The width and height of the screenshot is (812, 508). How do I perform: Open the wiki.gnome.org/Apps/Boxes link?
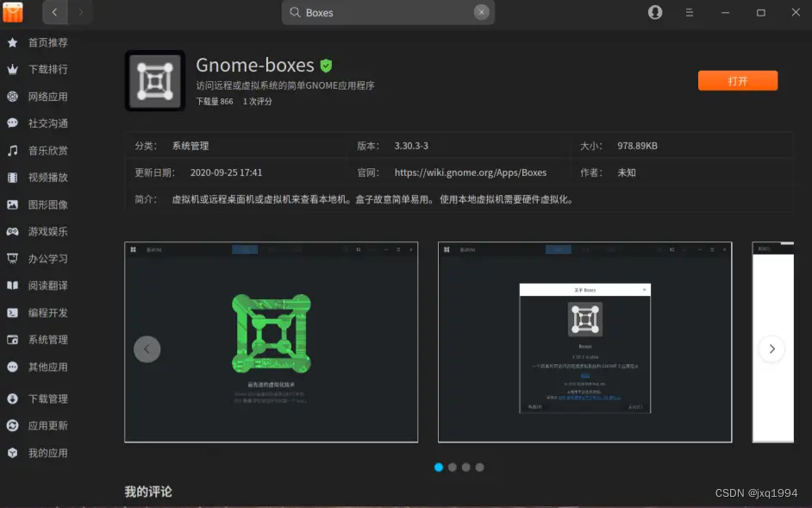click(470, 172)
